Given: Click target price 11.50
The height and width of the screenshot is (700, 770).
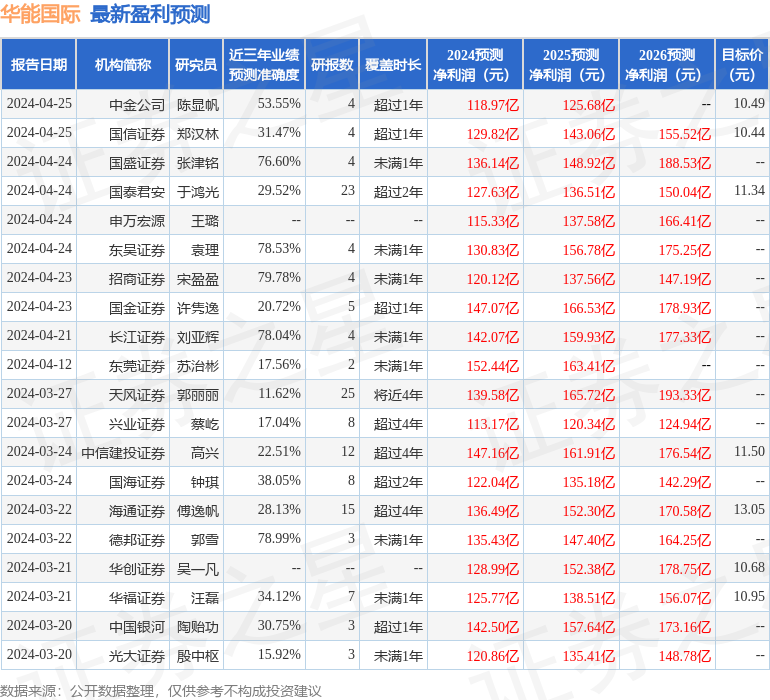Looking at the screenshot, I should 749,451.
